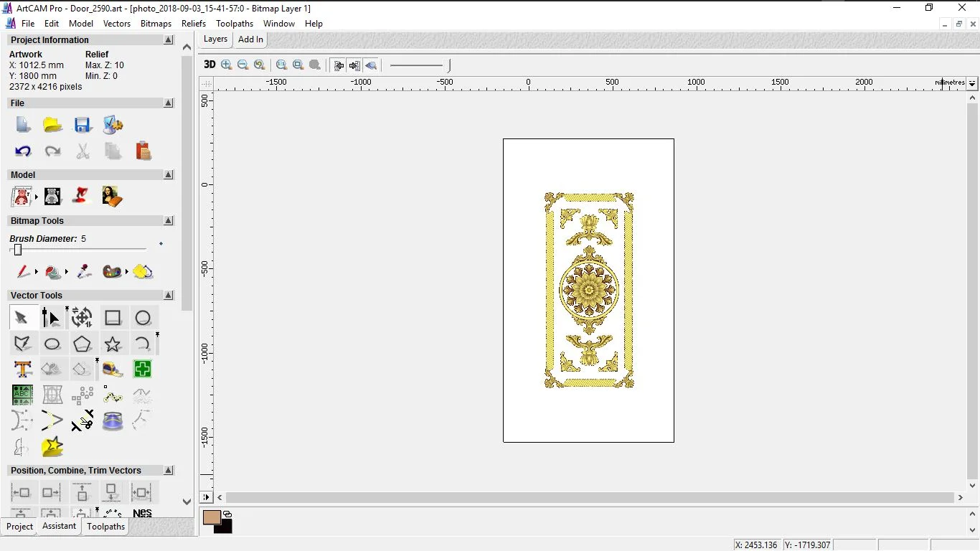Screen dimensions: 980x551
Task: Open the ruler units dropdown arrow
Action: [x=972, y=83]
